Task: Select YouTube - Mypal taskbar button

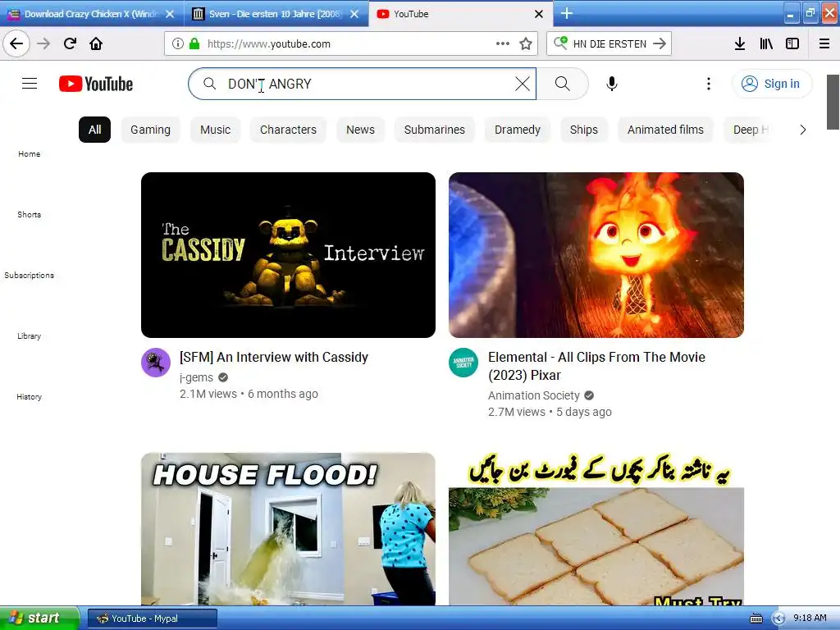Action: pyautogui.click(x=152, y=619)
